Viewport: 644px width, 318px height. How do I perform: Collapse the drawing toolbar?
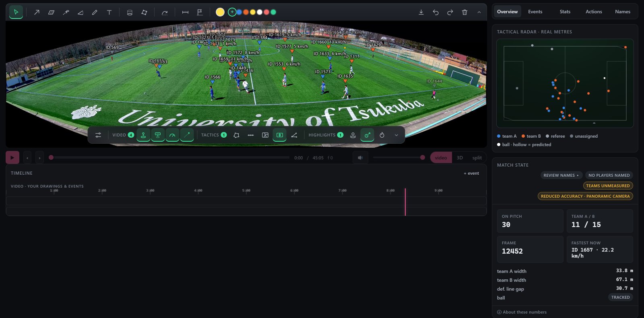(x=479, y=12)
